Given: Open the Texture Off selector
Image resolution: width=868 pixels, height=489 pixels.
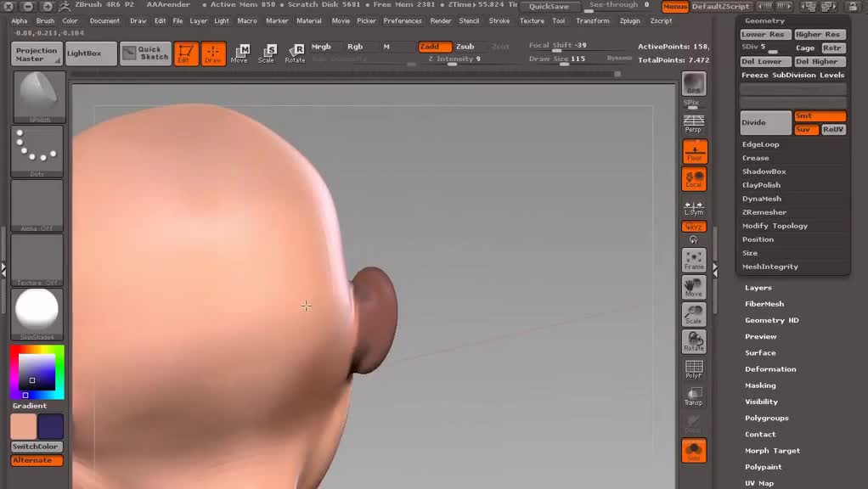Looking at the screenshot, I should (x=37, y=260).
